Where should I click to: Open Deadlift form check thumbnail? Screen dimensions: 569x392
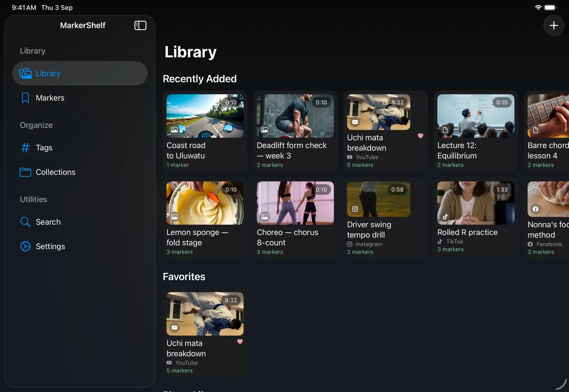pos(295,116)
